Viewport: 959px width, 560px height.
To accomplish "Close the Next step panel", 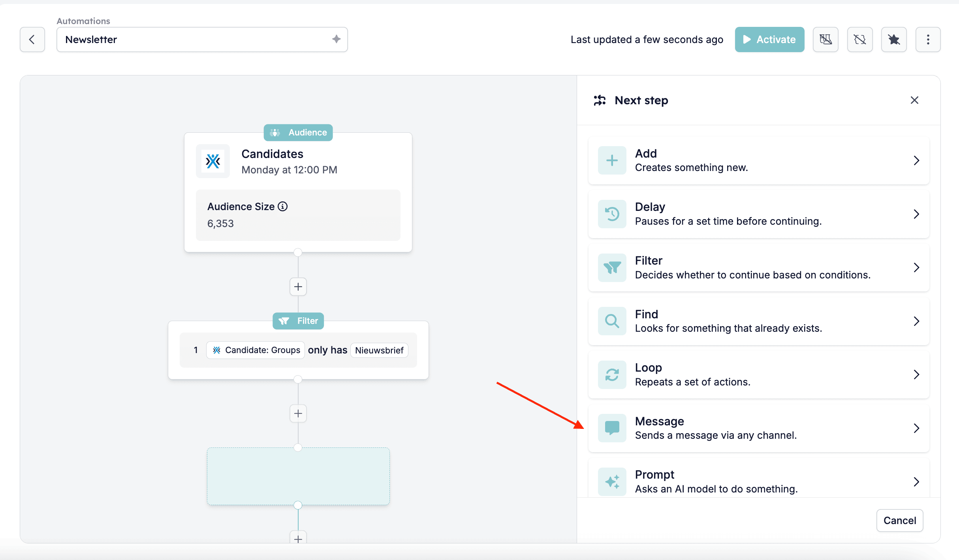I will (x=914, y=100).
